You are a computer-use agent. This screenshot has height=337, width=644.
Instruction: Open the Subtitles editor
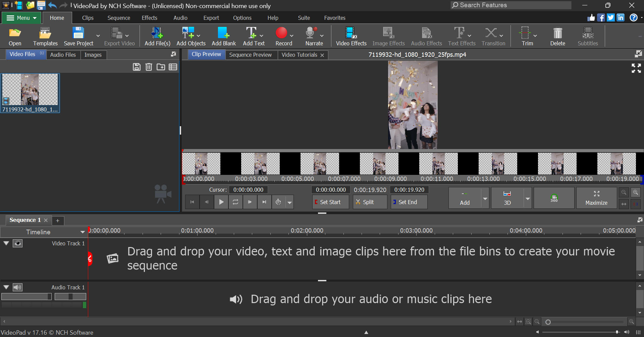[x=588, y=36]
